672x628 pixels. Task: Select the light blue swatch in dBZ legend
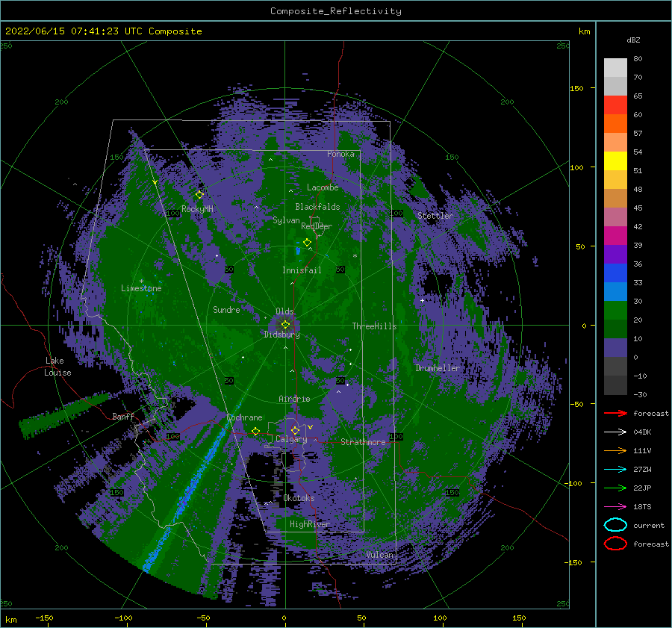coord(615,291)
